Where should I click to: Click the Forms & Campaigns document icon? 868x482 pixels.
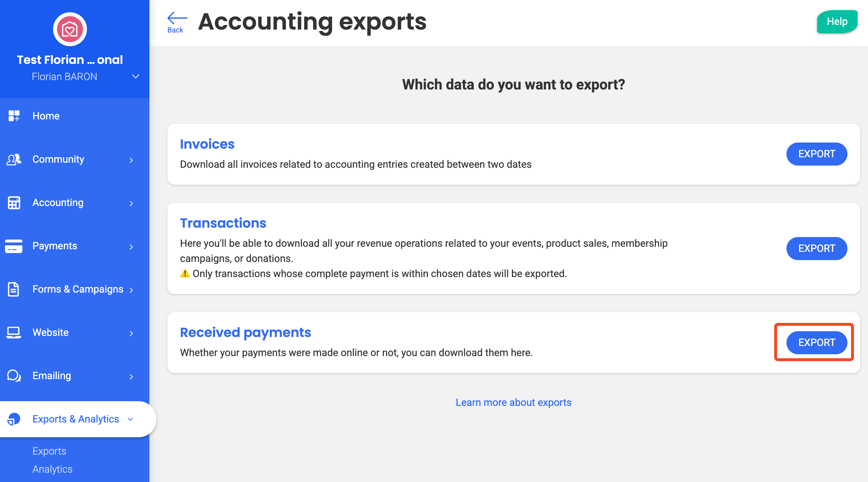pos(14,289)
